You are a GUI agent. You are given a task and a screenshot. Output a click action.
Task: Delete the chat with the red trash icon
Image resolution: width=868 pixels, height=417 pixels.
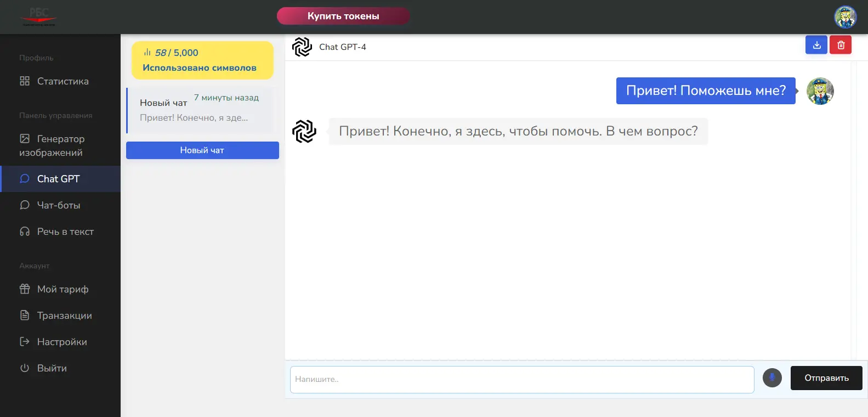click(x=841, y=45)
